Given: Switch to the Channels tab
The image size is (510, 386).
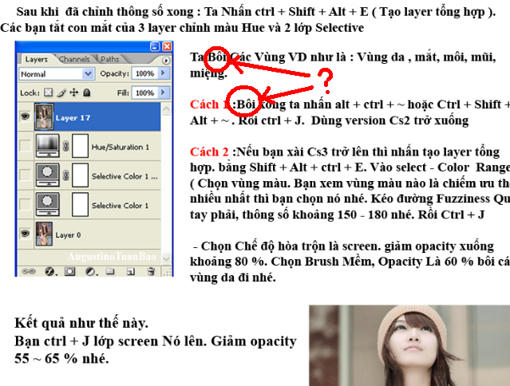Looking at the screenshot, I should (x=74, y=59).
